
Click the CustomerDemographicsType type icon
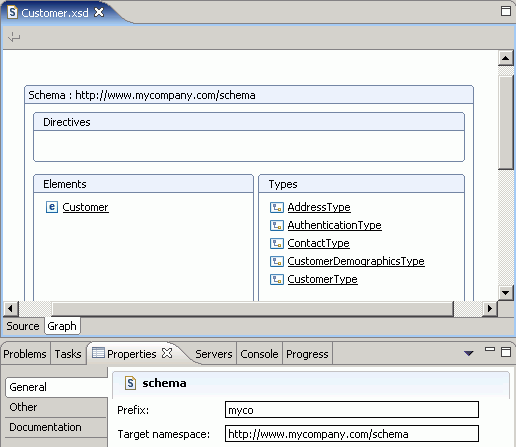click(x=277, y=261)
